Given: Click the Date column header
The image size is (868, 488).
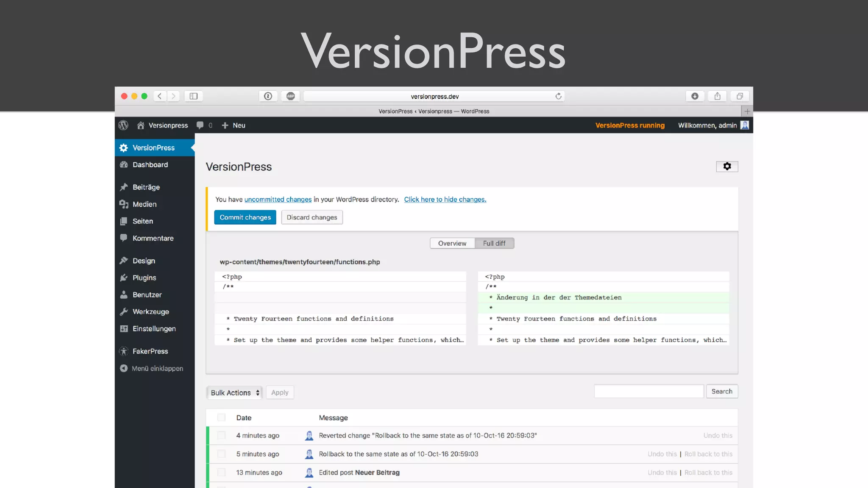Looking at the screenshot, I should pos(244,418).
